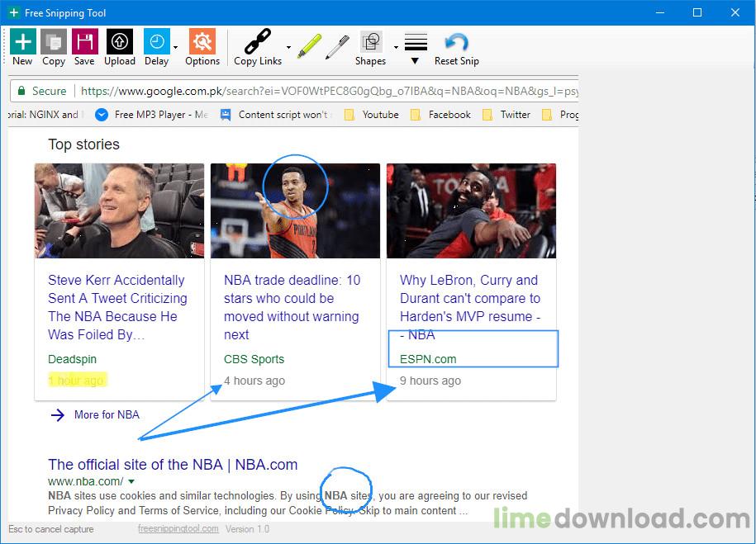Image resolution: width=756 pixels, height=544 pixels.
Task: Minimize the Free Snipping Tool window
Action: [x=660, y=12]
